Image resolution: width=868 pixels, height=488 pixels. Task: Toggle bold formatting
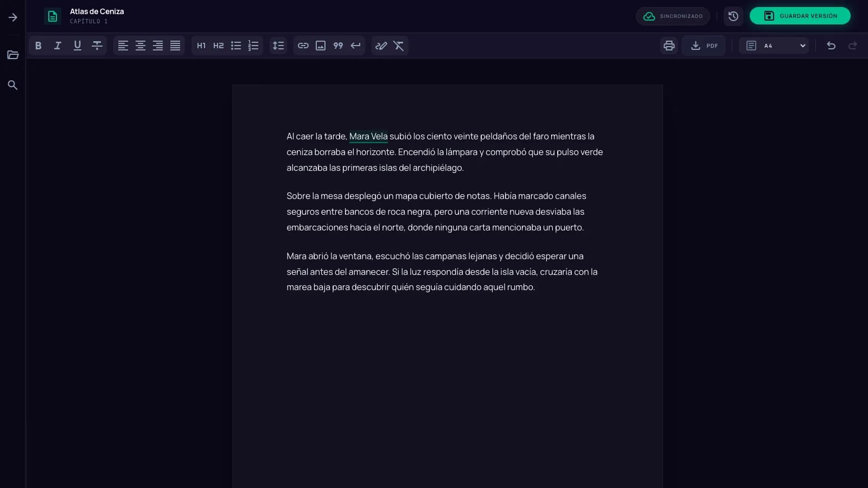tap(38, 46)
